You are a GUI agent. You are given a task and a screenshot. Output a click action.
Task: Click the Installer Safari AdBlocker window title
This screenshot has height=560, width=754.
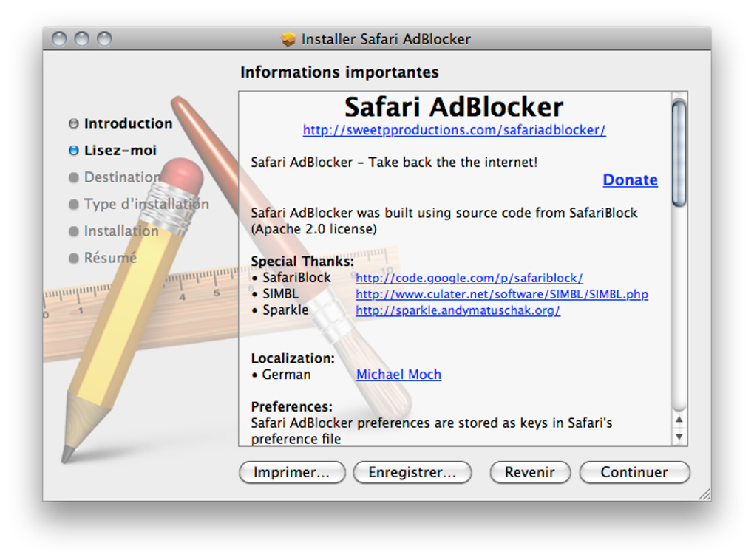click(386, 39)
